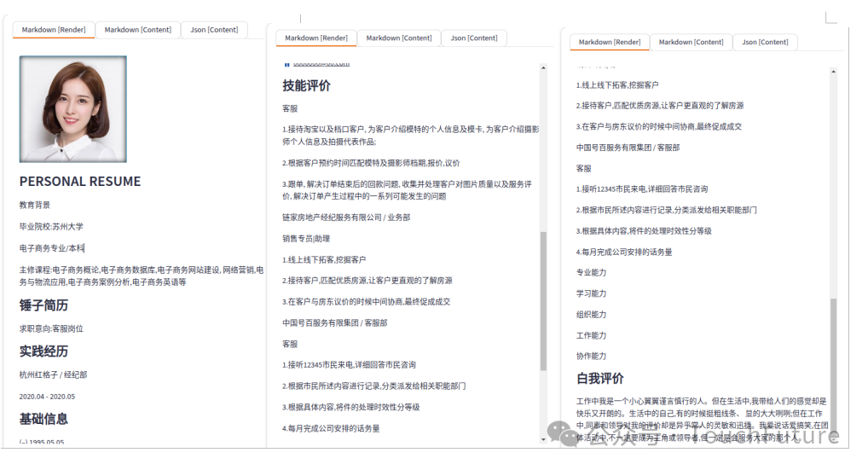The height and width of the screenshot is (470, 868).
Task: Click the WeChat watermark icon at bottom right
Action: pos(567,438)
